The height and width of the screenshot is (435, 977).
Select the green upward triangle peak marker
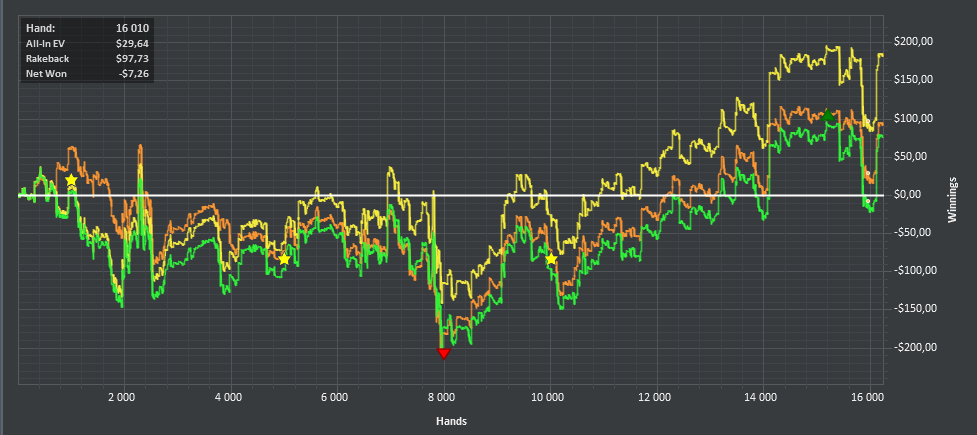[x=827, y=115]
